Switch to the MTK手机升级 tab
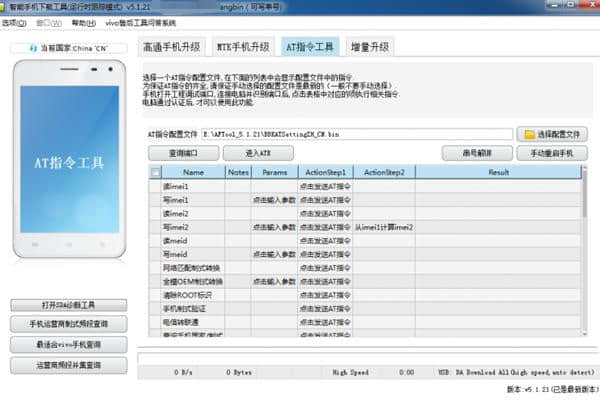 242,47
